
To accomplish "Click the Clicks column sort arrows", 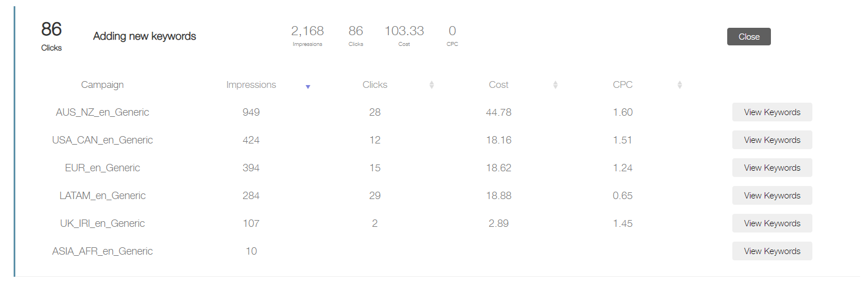I will tap(431, 85).
